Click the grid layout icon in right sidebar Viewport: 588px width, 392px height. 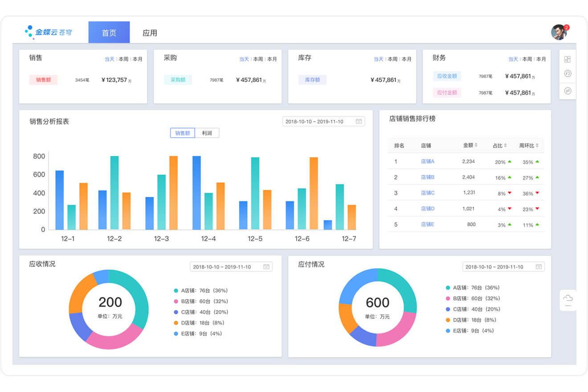(567, 59)
